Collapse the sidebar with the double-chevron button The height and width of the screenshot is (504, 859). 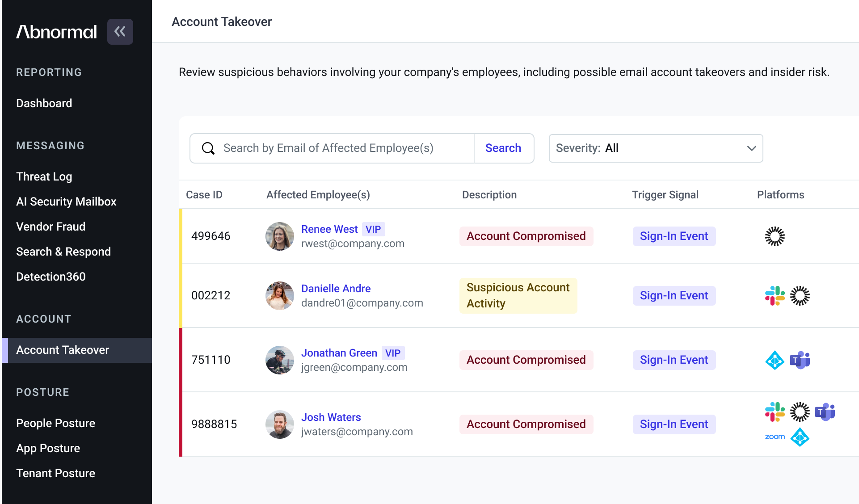pyautogui.click(x=120, y=32)
